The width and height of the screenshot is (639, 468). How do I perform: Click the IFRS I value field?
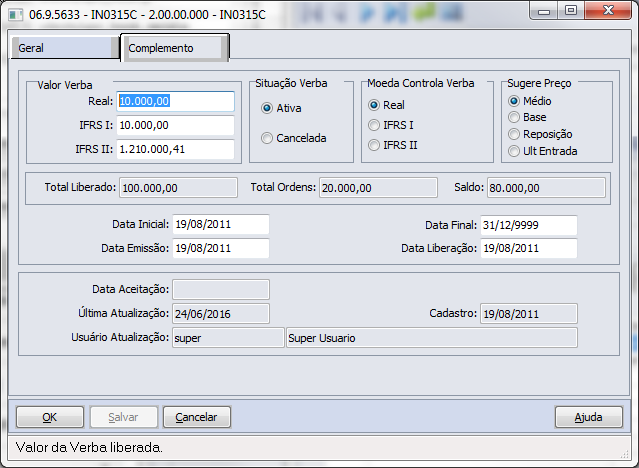point(176,125)
